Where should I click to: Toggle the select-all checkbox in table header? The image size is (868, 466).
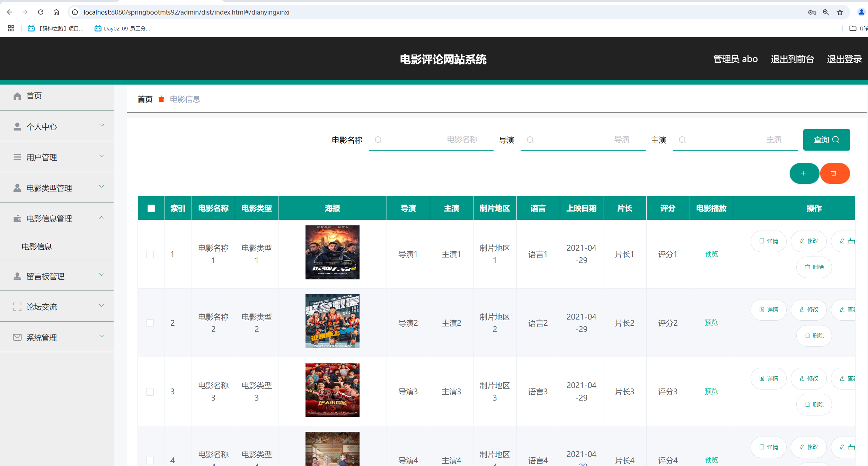[x=151, y=208]
